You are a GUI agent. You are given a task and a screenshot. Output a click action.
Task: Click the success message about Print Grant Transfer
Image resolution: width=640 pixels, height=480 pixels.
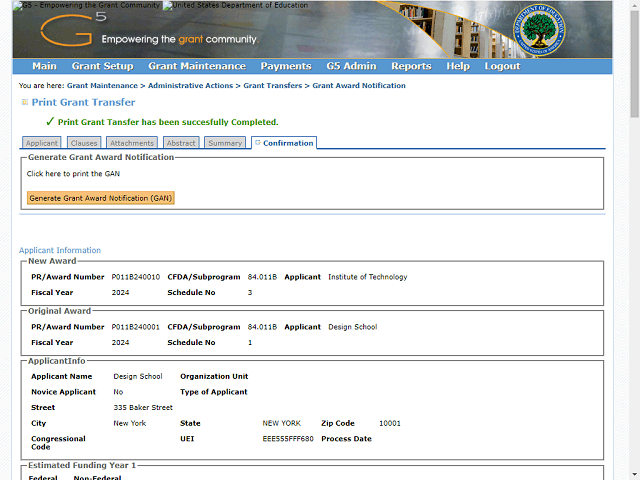(x=168, y=122)
